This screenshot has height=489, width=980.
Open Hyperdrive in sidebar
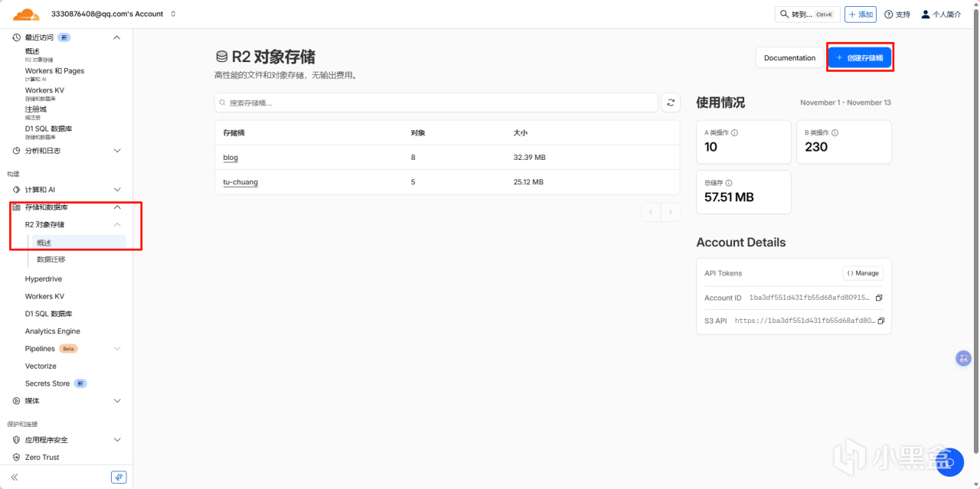click(44, 279)
